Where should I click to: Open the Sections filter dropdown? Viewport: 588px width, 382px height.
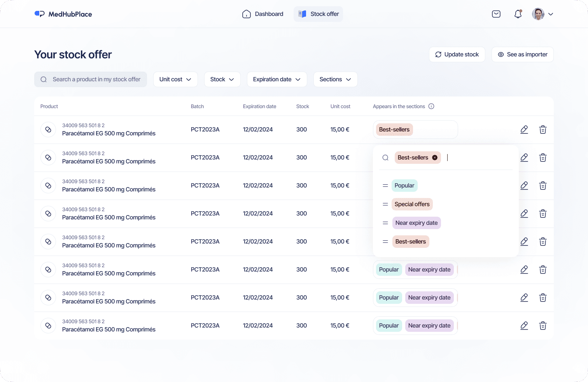pyautogui.click(x=336, y=79)
